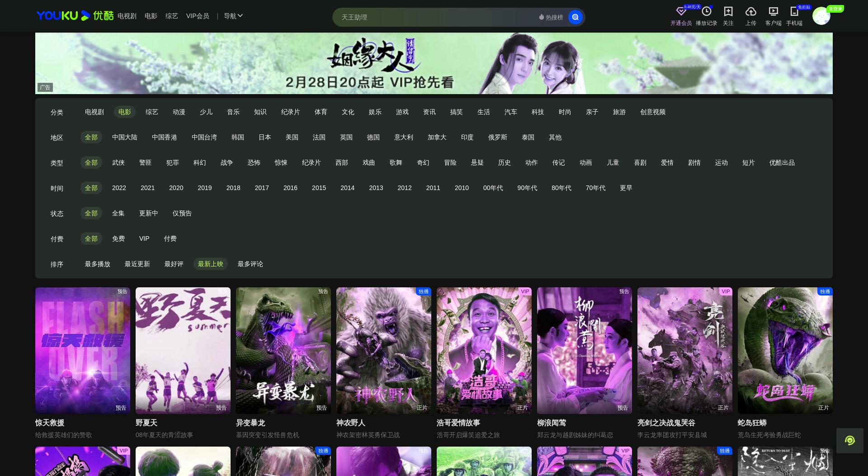Select 优酷出品 genre filter
Image resolution: width=868 pixels, height=476 pixels.
[x=782, y=162]
